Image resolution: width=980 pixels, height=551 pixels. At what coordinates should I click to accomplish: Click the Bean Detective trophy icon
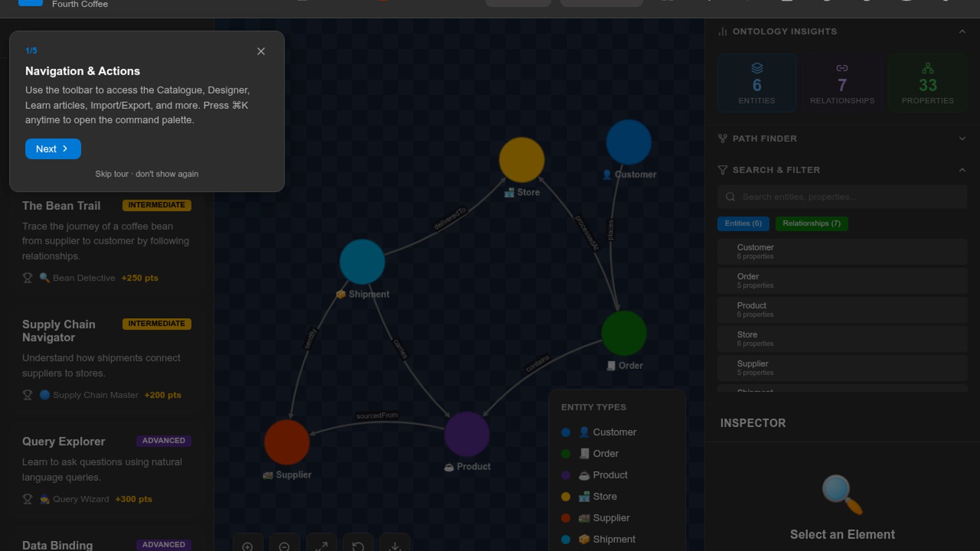click(28, 278)
